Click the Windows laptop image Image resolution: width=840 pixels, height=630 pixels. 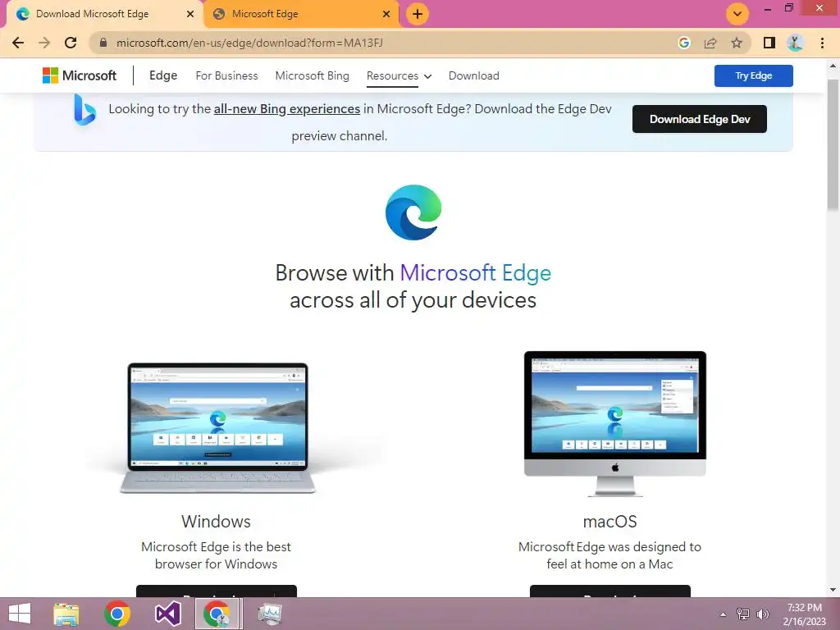click(217, 427)
